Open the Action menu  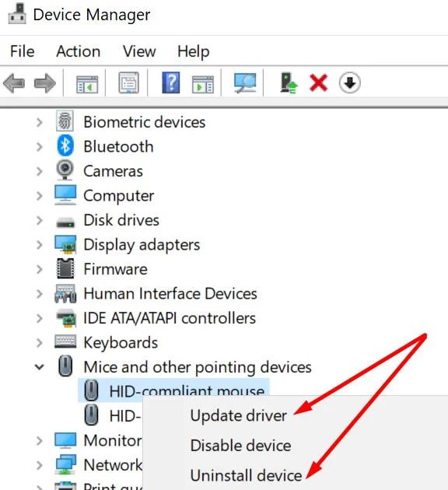point(79,51)
